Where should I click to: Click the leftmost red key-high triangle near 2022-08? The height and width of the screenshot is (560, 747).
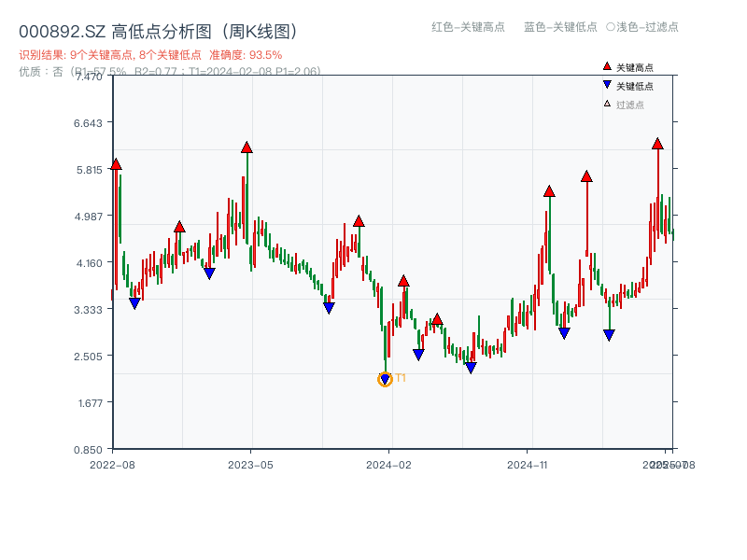coord(116,164)
